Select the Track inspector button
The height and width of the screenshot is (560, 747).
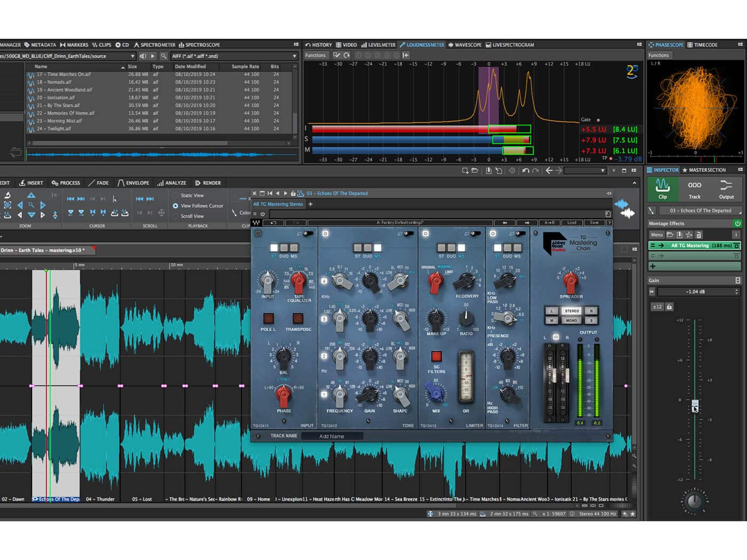695,189
